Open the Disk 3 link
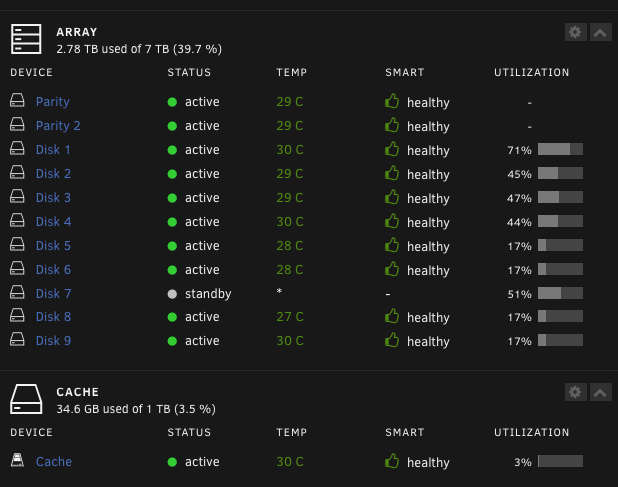Viewport: 618px width, 487px height. click(53, 198)
